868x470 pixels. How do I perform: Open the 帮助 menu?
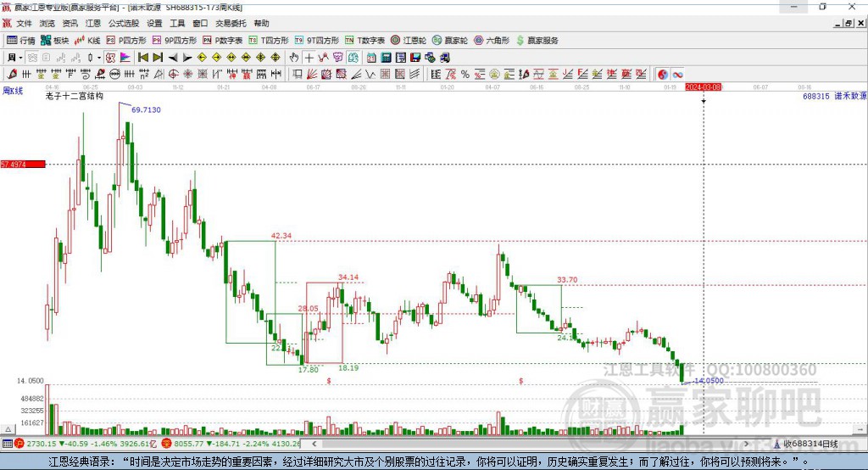261,23
